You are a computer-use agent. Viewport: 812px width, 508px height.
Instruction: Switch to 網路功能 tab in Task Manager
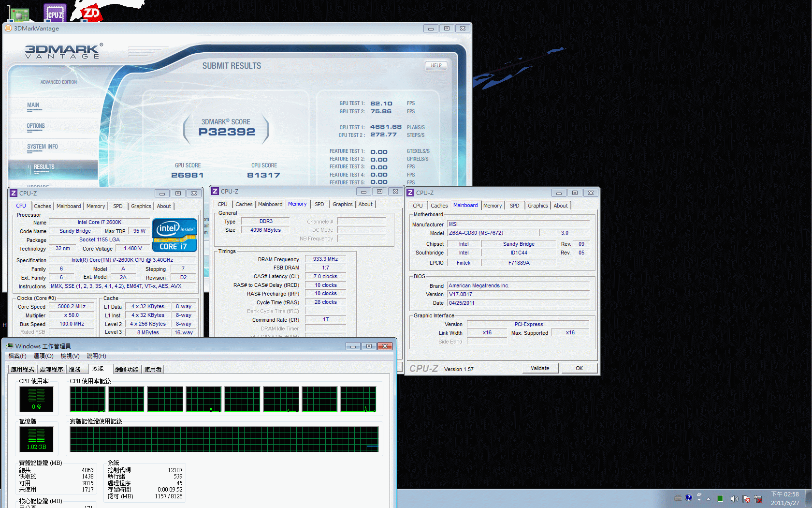click(127, 369)
